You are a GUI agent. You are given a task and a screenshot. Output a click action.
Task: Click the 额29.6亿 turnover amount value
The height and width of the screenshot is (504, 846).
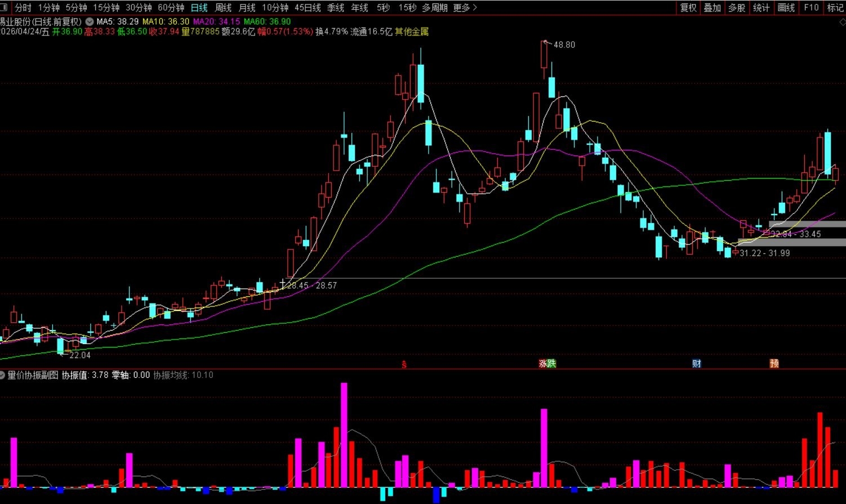[238, 32]
